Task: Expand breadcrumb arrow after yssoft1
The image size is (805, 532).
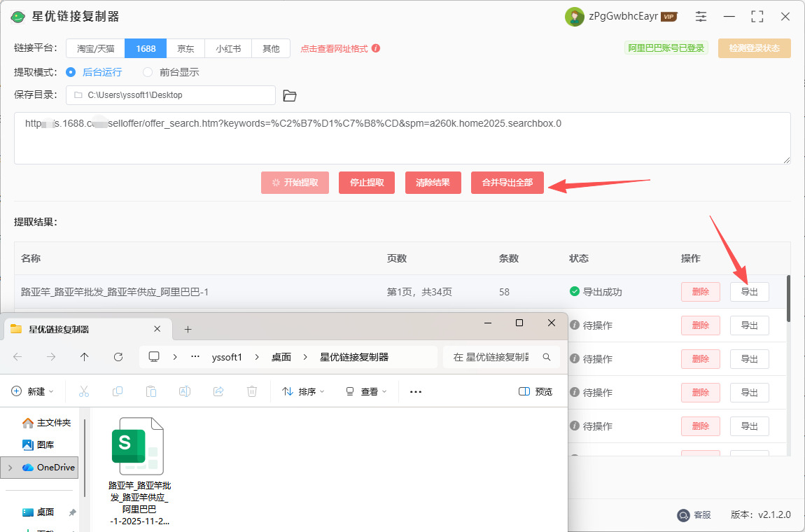Action: click(257, 357)
